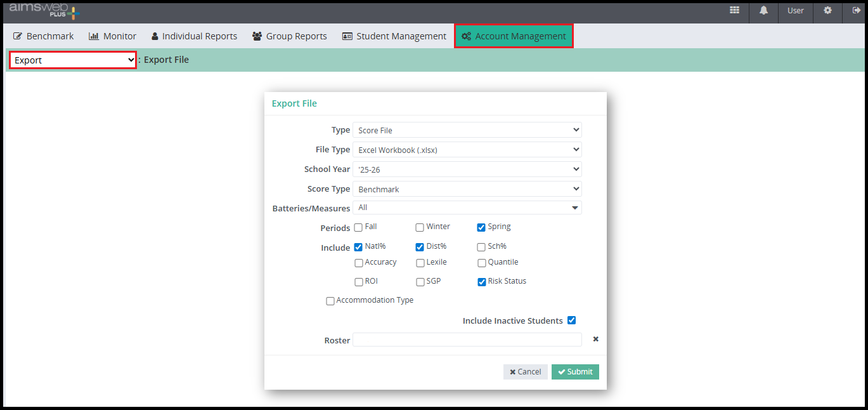Clear the Roster field with X icon
Viewport: 868px width, 410px height.
pyautogui.click(x=595, y=340)
